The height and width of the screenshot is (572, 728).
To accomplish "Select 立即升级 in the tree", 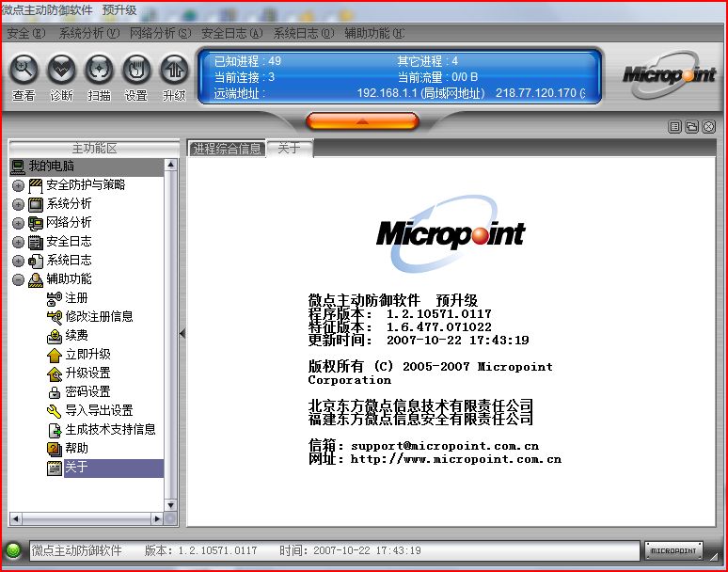I will point(87,355).
